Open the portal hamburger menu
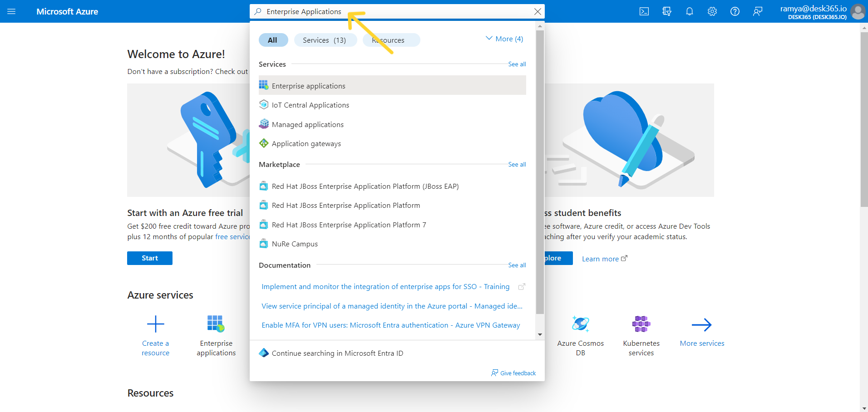 (x=11, y=11)
